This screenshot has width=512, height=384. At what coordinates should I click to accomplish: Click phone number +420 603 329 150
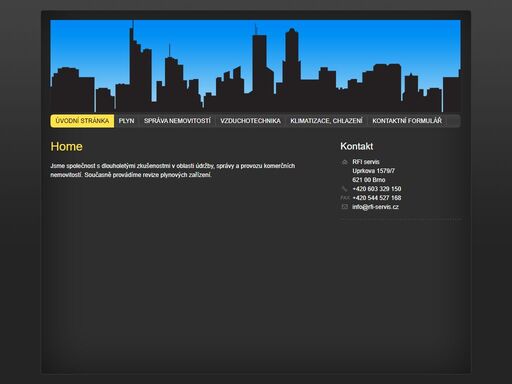coord(377,189)
